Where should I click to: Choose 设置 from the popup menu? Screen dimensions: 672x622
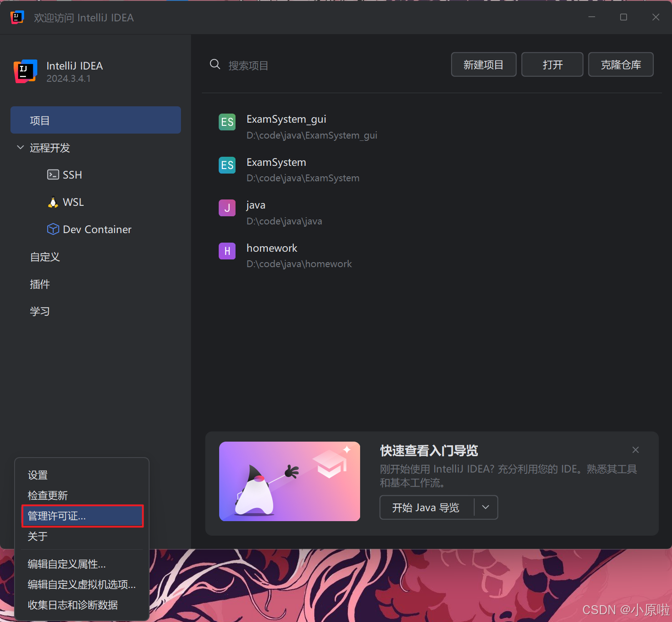point(37,475)
